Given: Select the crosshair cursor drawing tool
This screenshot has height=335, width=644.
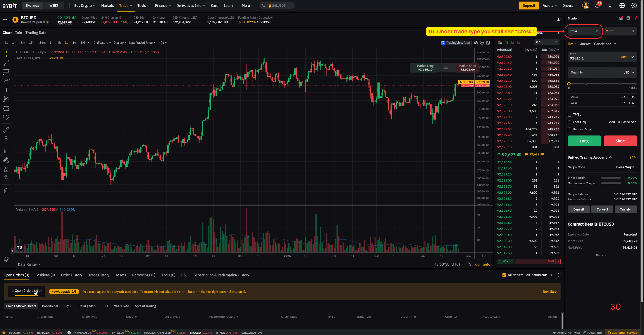Looking at the screenshot, I should pyautogui.click(x=6, y=54).
